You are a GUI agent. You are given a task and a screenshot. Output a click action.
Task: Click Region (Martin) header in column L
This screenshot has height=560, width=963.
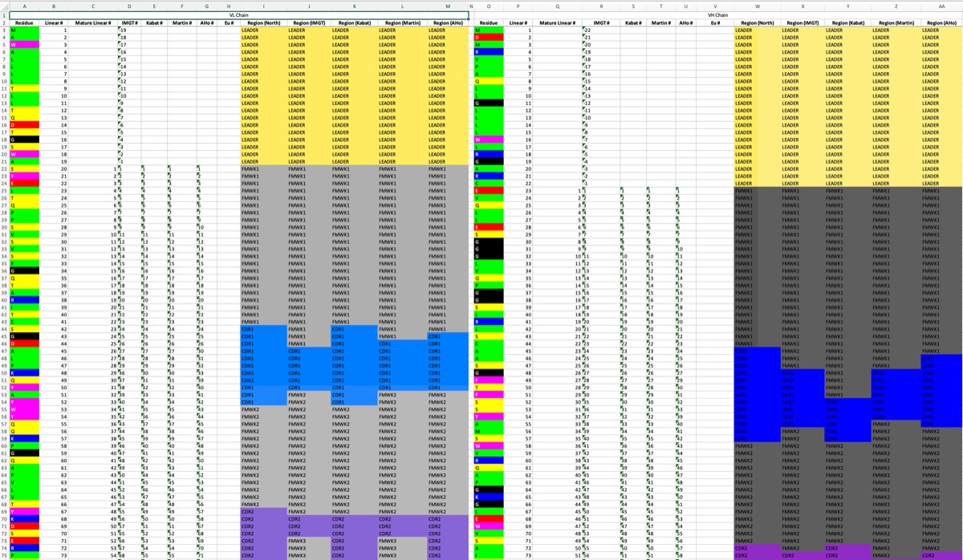402,23
